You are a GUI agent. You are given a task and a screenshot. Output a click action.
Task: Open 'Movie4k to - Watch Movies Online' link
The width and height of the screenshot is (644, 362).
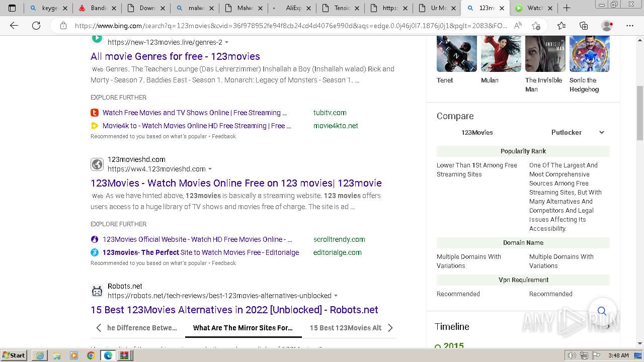pyautogui.click(x=197, y=126)
